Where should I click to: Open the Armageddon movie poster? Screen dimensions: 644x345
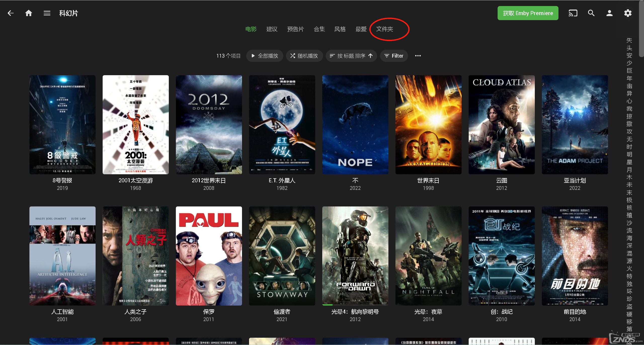coord(428,125)
